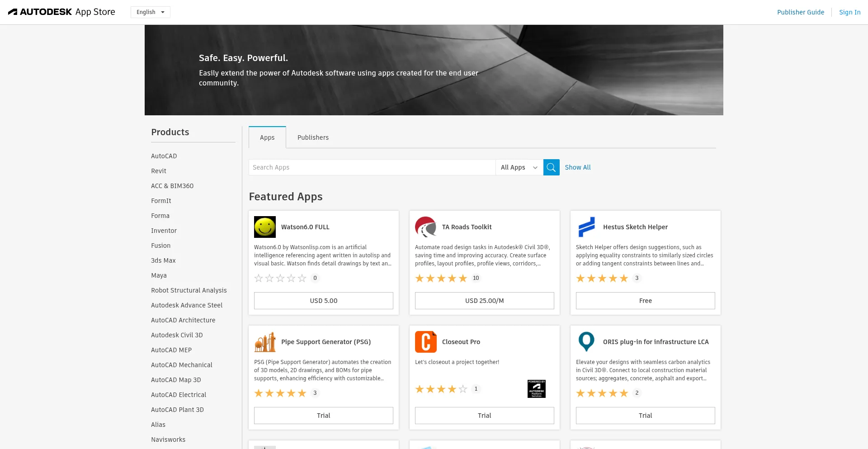Open the Pipe Support Generator icon
The height and width of the screenshot is (449, 868).
click(265, 342)
